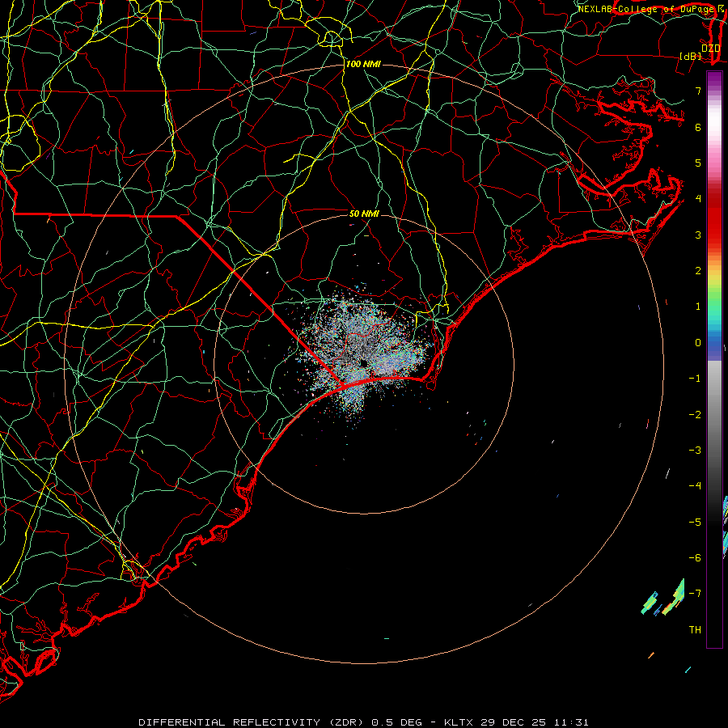Click the "29 DEC 25 11:31" timestamp
The height and width of the screenshot is (728, 728).
pyautogui.click(x=535, y=722)
